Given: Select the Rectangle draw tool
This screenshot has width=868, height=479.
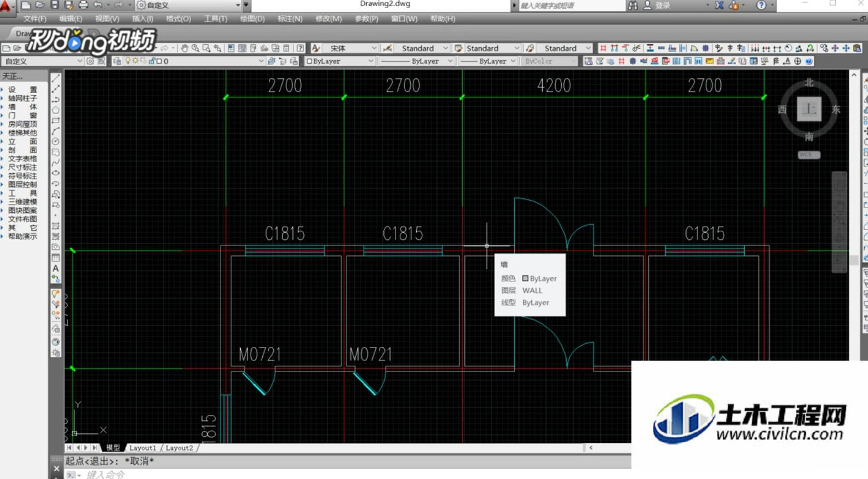Looking at the screenshot, I should (56, 121).
